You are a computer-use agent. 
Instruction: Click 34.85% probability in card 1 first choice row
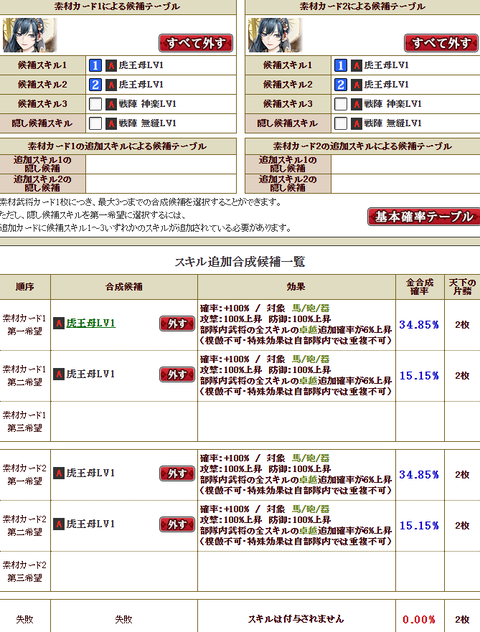click(419, 324)
